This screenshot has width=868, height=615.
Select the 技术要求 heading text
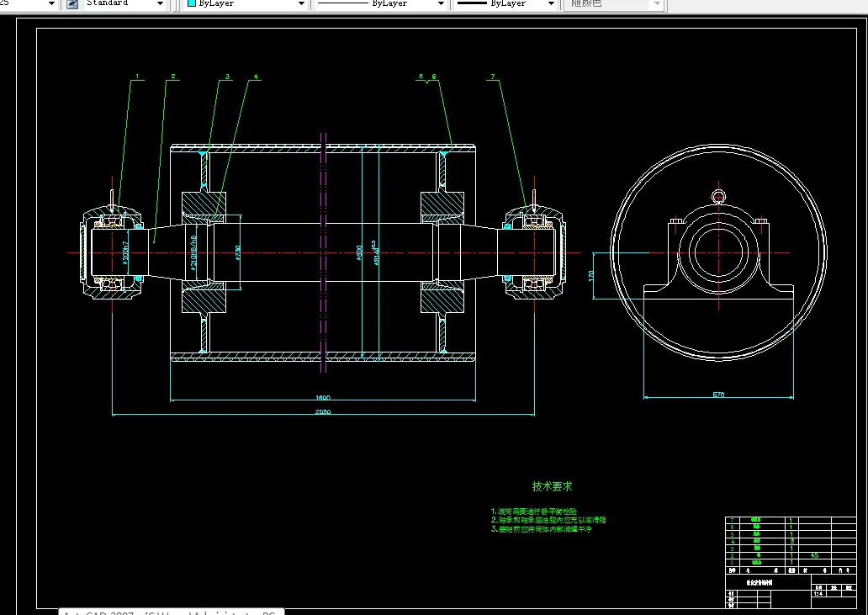click(552, 486)
